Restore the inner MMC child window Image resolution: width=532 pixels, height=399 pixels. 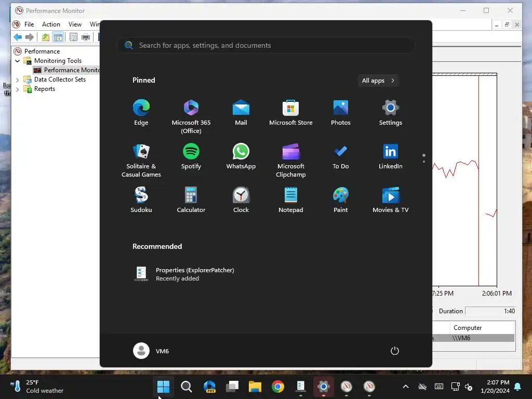pos(507,24)
